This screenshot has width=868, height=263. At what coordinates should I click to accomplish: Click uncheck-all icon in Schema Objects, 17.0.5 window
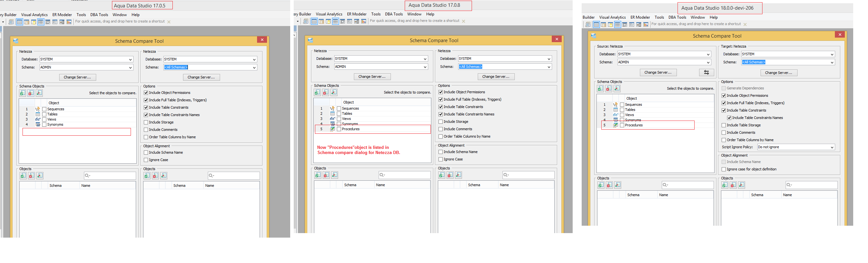point(31,93)
